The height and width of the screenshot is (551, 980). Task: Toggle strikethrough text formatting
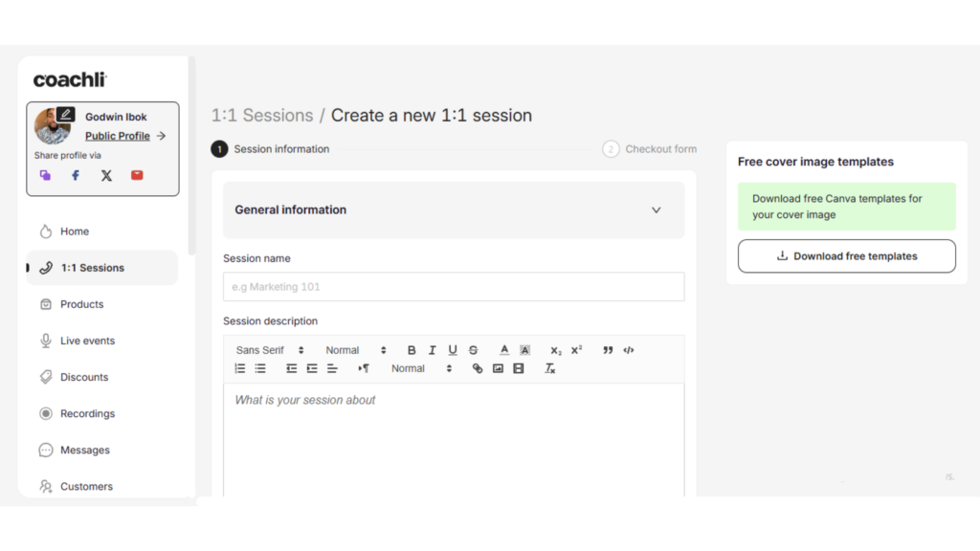point(473,350)
